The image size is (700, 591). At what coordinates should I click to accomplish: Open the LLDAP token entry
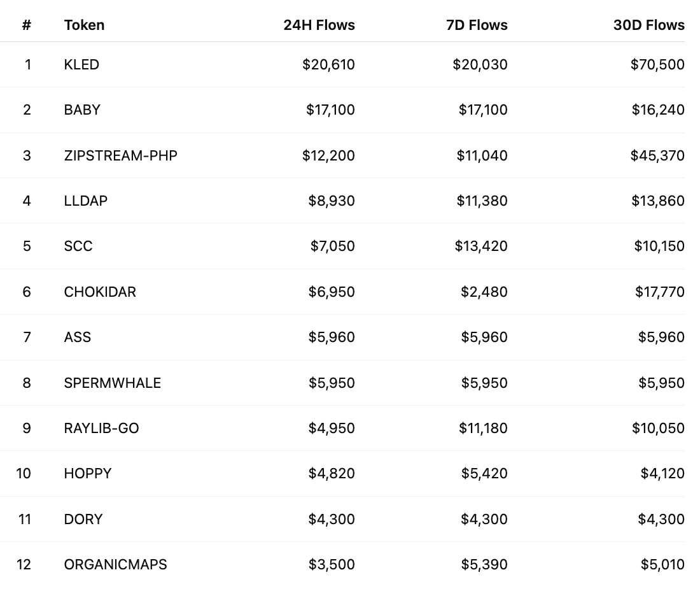[x=85, y=201]
